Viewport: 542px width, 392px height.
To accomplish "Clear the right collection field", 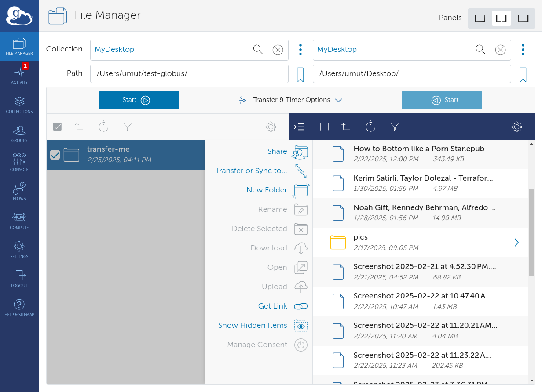I will 500,50.
